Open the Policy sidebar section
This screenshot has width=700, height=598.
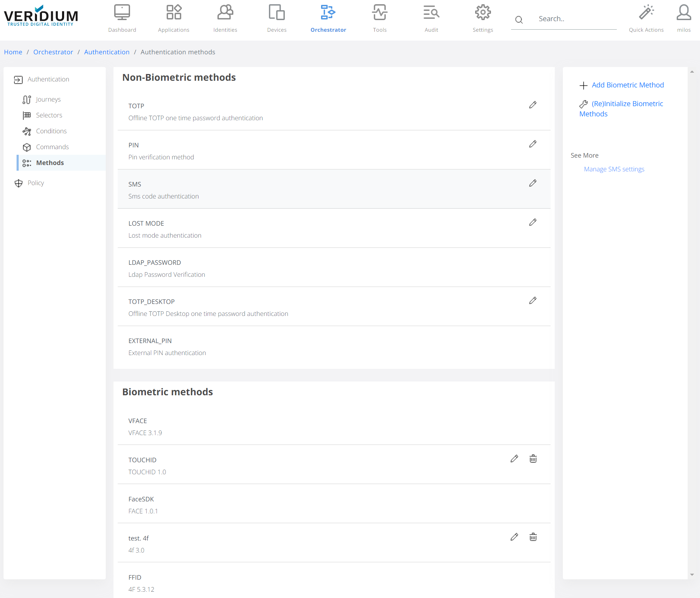coord(36,183)
